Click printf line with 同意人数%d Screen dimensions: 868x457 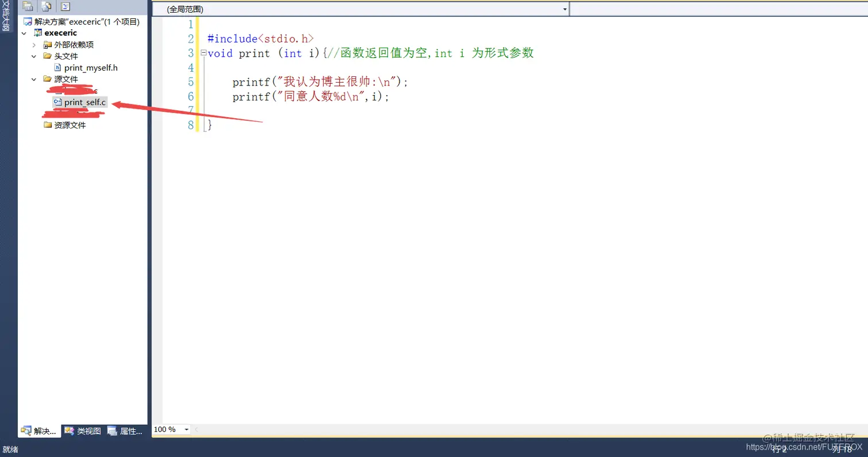click(311, 96)
